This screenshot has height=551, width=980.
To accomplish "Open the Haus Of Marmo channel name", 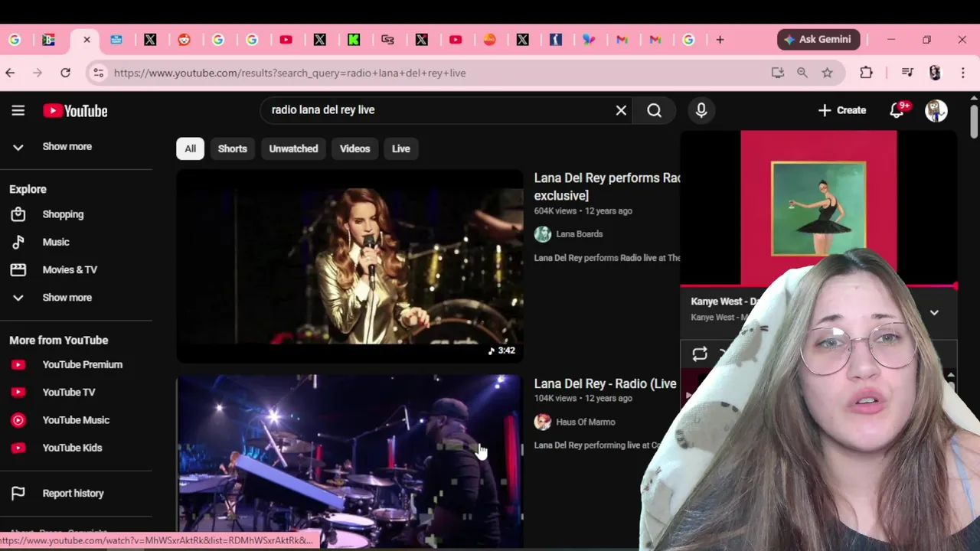I will click(x=586, y=422).
